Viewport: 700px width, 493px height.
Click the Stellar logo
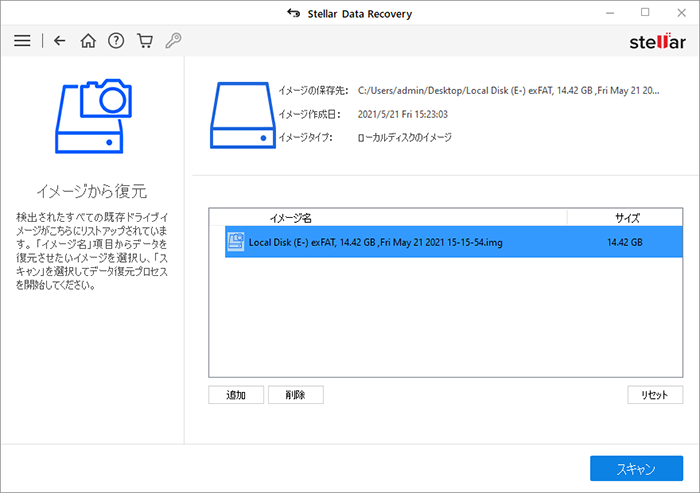coord(657,41)
